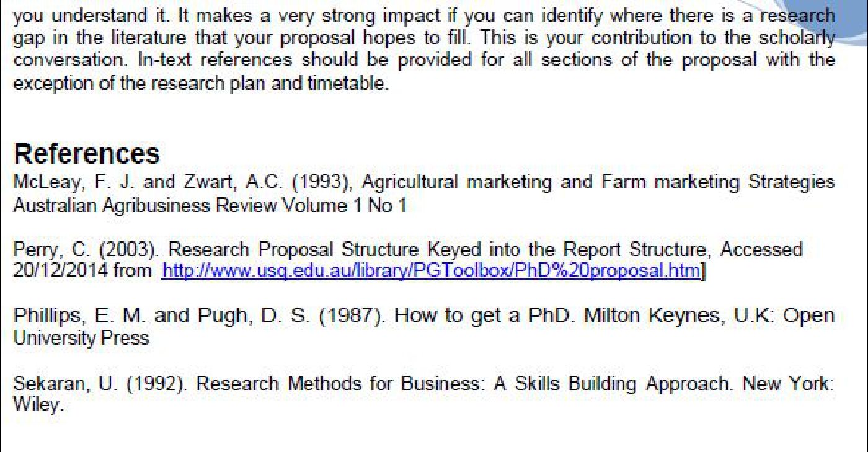The width and height of the screenshot is (868, 452).
Task: Click the words "Open University Press"
Action: click(81, 338)
